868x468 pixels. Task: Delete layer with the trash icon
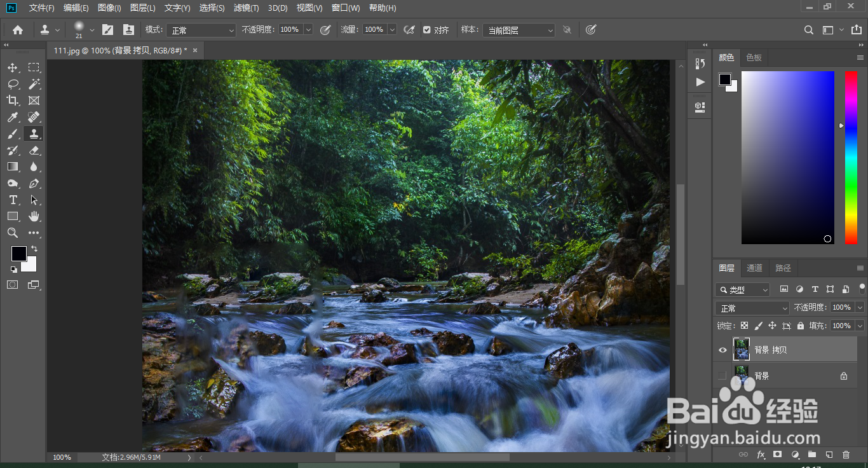[x=846, y=455]
